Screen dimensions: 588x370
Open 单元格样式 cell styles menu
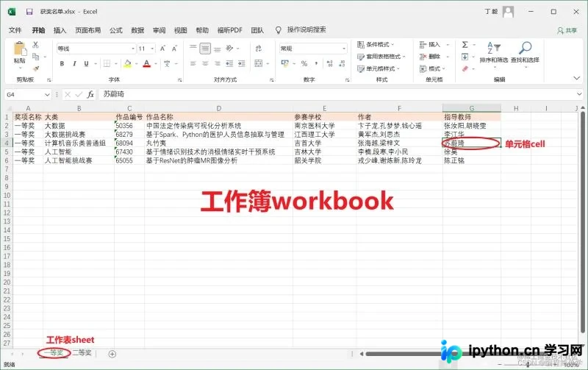(379, 68)
